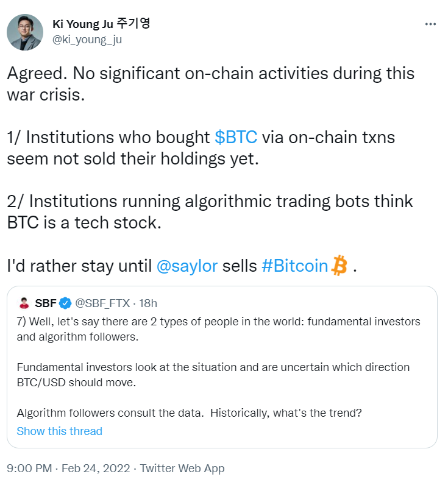Open the tweet's three-dot more menu

pyautogui.click(x=430, y=24)
